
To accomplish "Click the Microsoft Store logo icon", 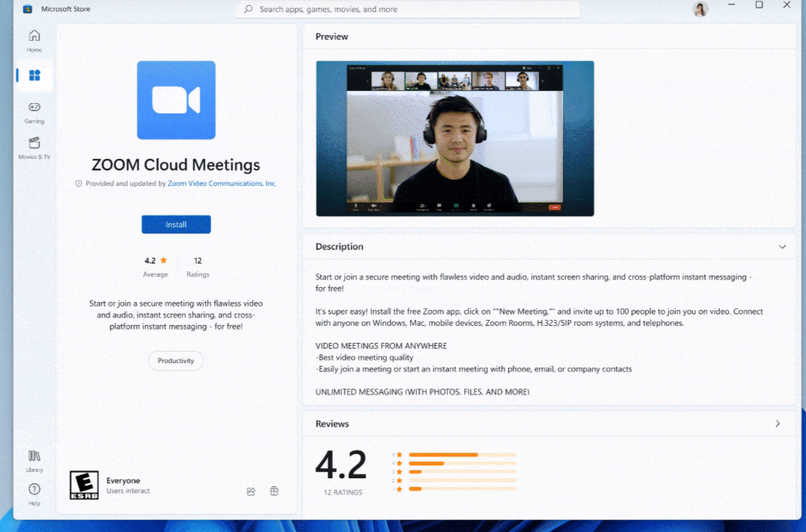I will (28, 9).
